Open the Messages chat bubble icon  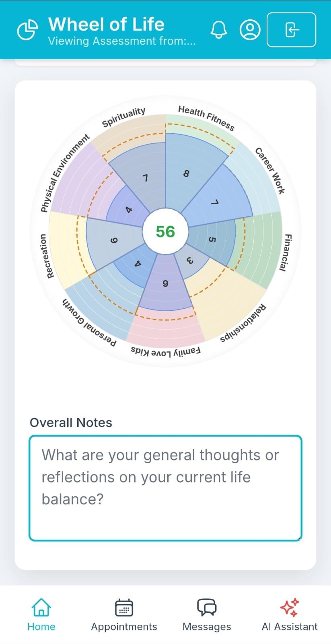pos(207,607)
